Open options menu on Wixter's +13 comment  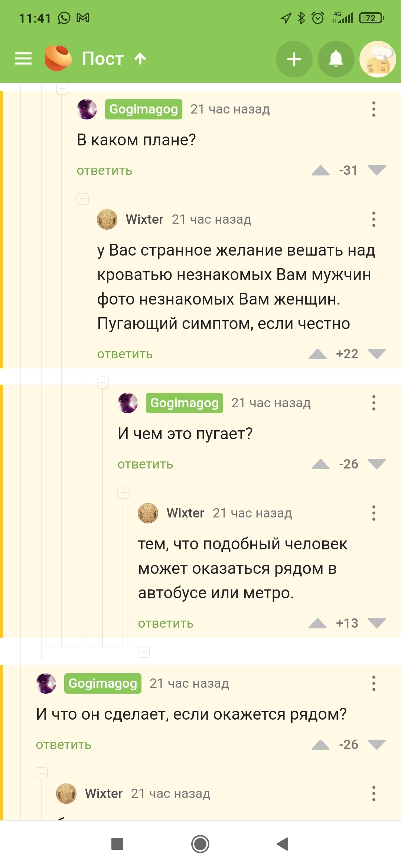(374, 513)
